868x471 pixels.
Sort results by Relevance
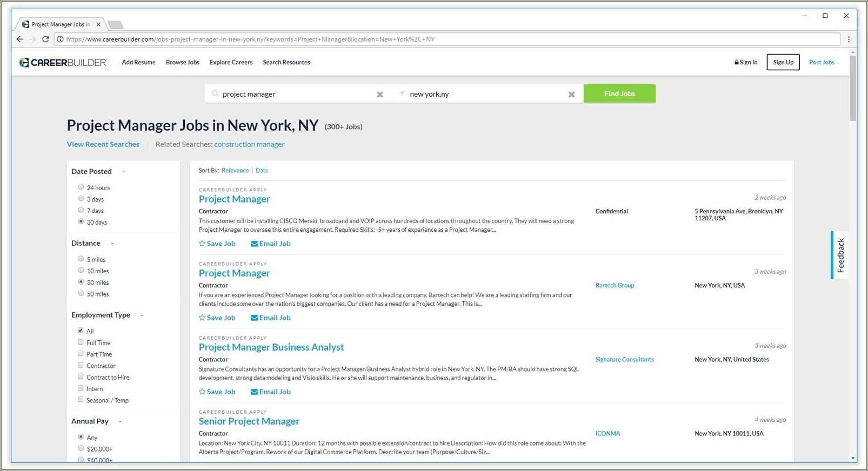pyautogui.click(x=235, y=170)
